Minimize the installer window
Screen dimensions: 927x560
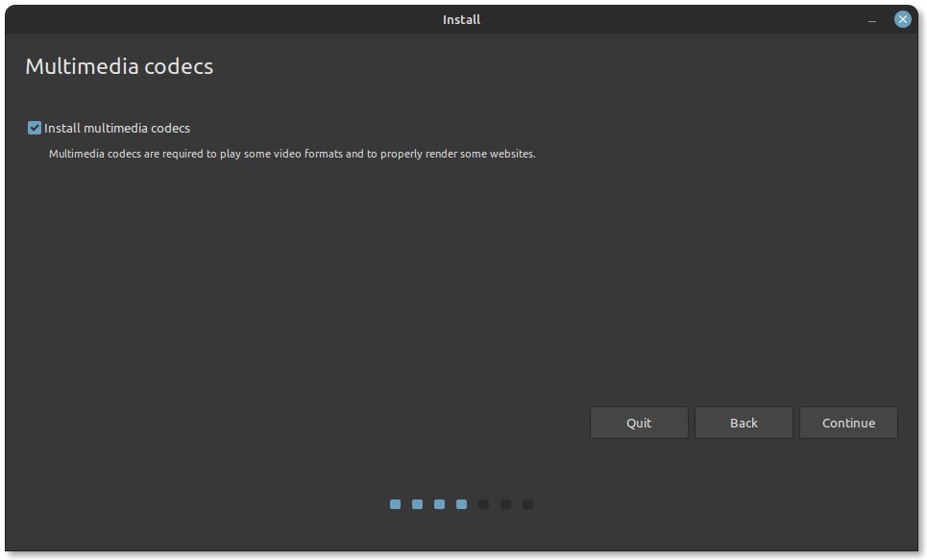(871, 19)
